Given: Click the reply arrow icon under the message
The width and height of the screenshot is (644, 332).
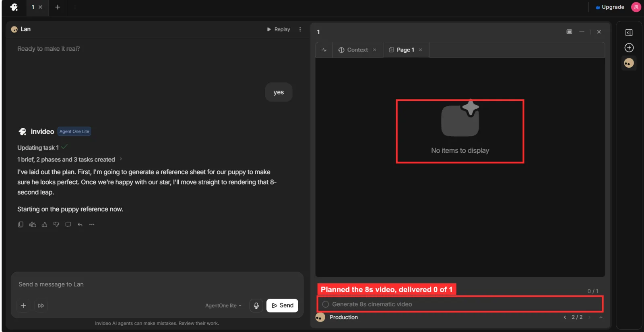Looking at the screenshot, I should [80, 224].
